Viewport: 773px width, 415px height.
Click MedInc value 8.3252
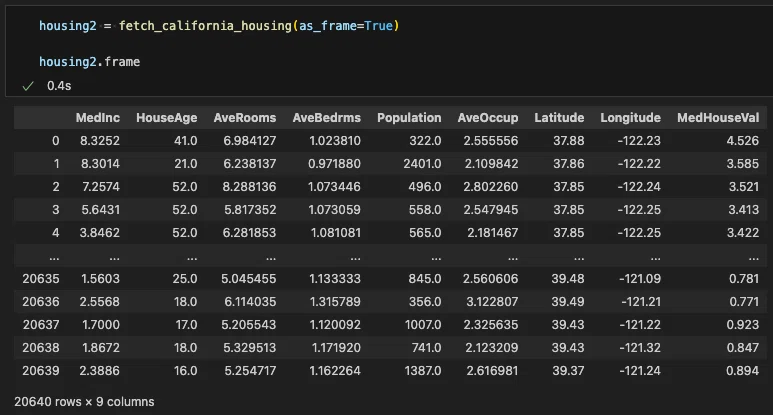tap(100, 140)
